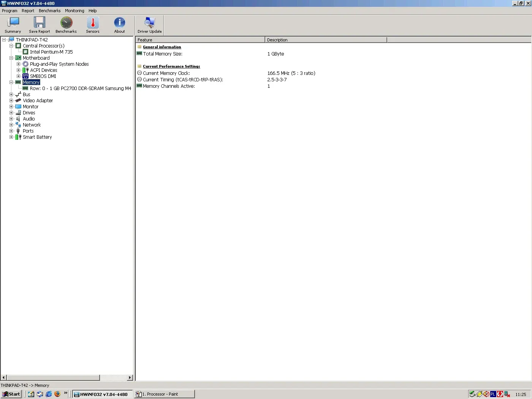Click the Drives node icon
The image size is (532, 399).
(18, 112)
